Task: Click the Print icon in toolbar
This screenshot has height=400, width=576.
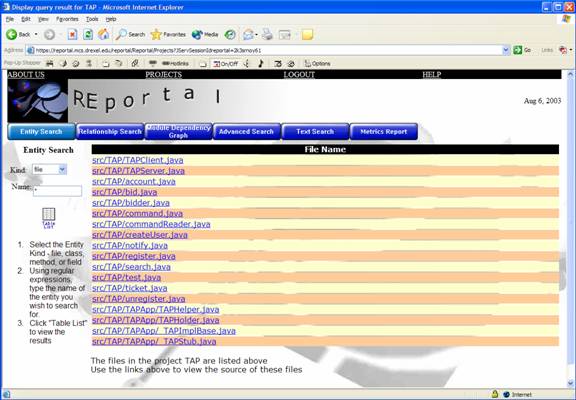Action: point(267,35)
